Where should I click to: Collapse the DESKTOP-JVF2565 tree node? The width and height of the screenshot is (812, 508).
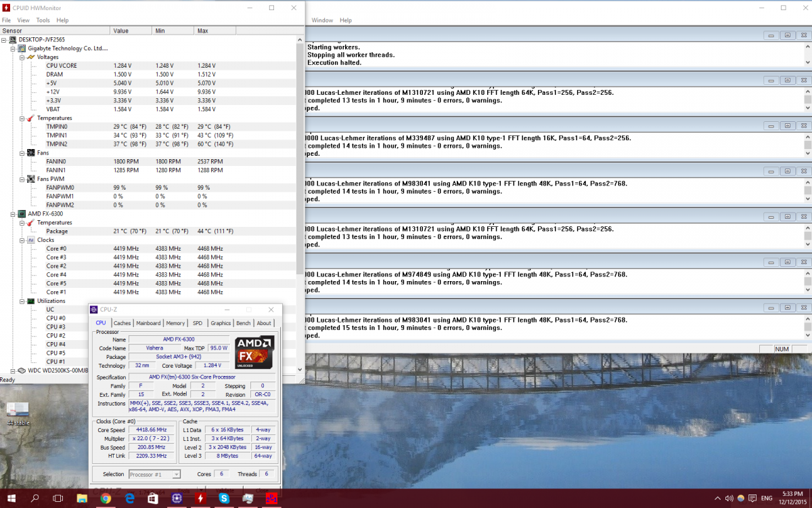coord(5,39)
